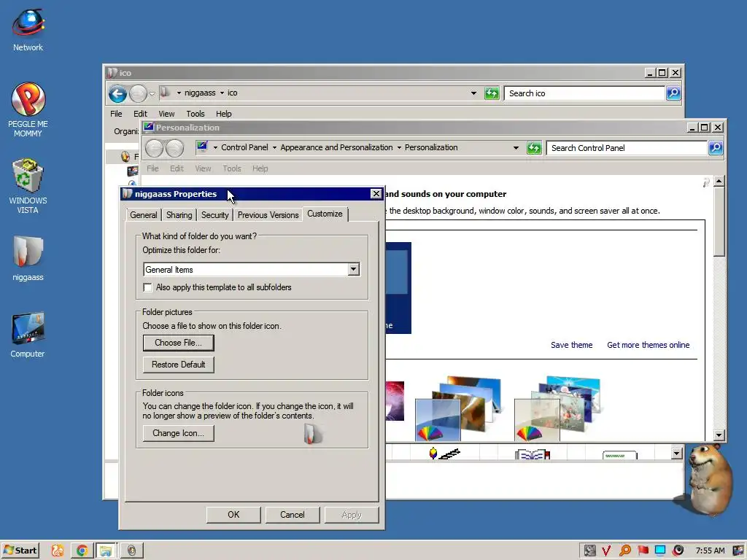Click the Control Panel icon in address bar
Image resolution: width=747 pixels, height=560 pixels.
(x=203, y=147)
